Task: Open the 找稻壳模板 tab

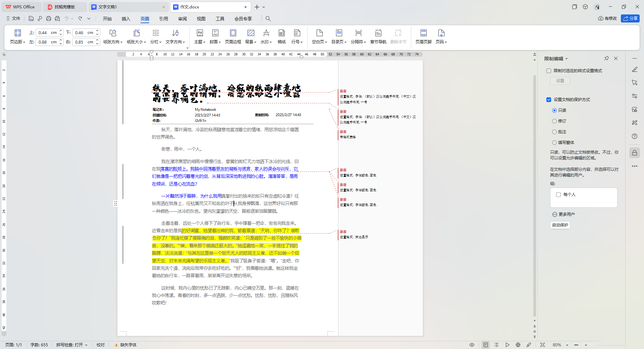Action: (x=65, y=7)
